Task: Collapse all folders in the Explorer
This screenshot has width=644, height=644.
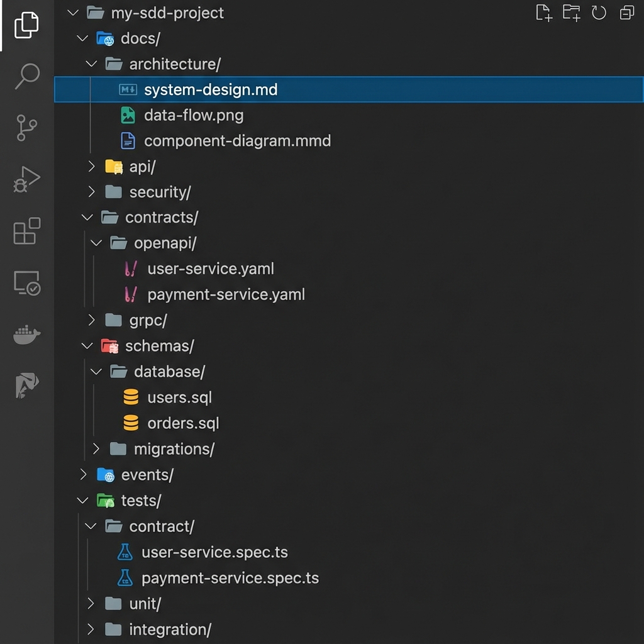Action: point(626,13)
